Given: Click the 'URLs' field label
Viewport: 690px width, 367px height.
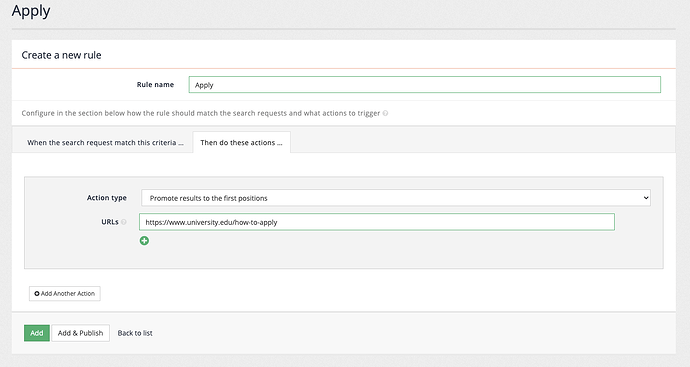Looking at the screenshot, I should click(x=110, y=222).
